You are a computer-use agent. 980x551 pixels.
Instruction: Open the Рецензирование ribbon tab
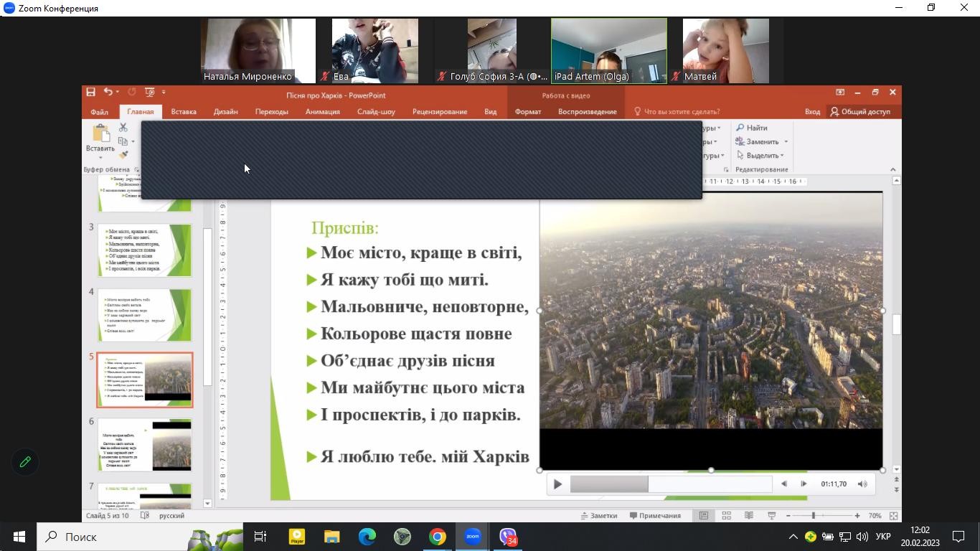coord(440,112)
